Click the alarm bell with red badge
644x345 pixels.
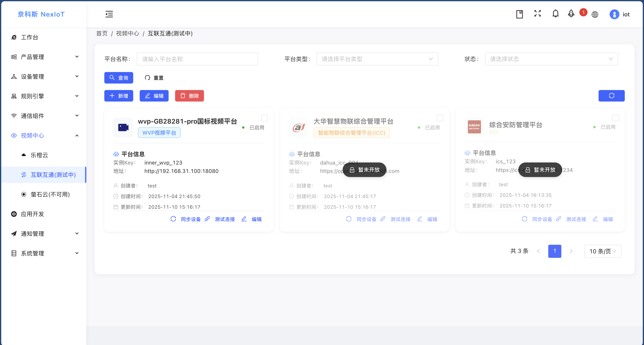pyautogui.click(x=571, y=14)
